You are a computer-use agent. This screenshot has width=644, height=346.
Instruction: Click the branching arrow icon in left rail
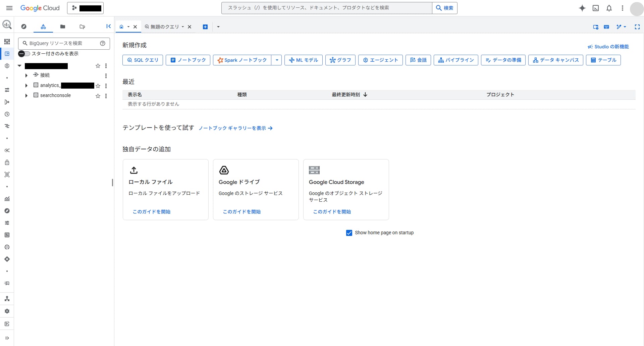coord(7,102)
